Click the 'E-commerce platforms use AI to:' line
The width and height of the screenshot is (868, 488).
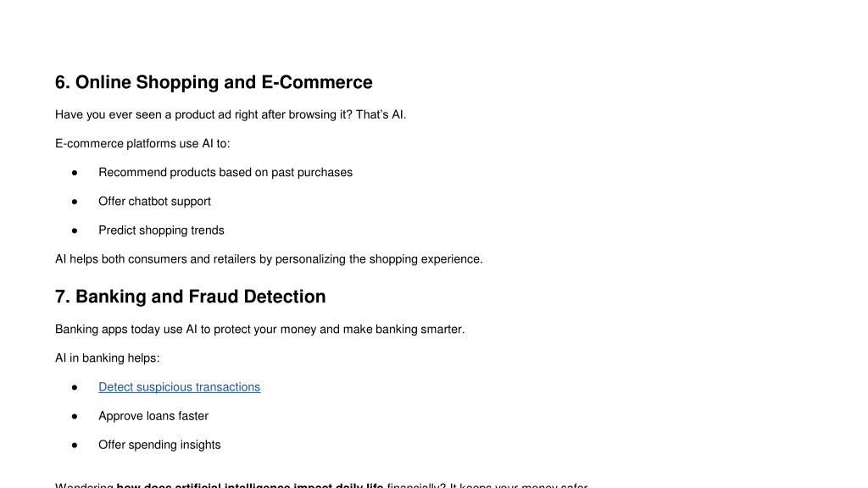(142, 144)
